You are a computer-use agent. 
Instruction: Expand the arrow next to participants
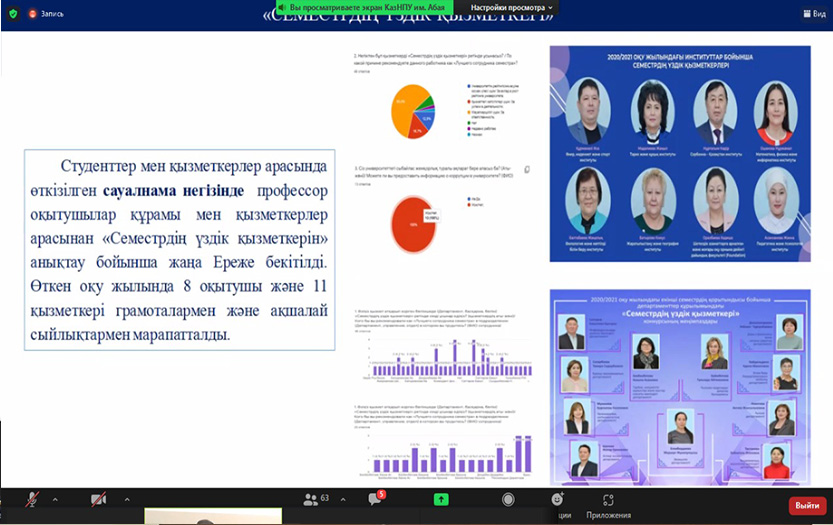343,498
